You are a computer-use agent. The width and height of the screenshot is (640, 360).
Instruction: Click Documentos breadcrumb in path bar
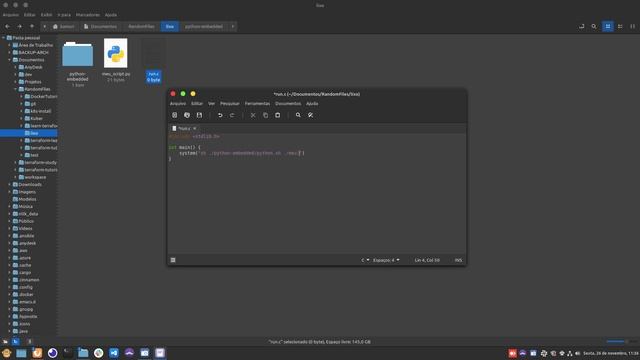click(100, 26)
